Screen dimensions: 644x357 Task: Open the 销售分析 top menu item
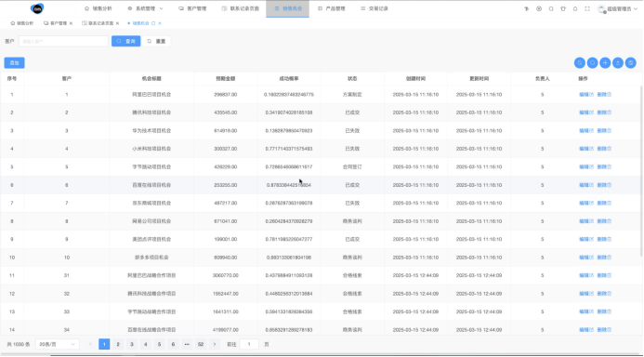coord(98,8)
